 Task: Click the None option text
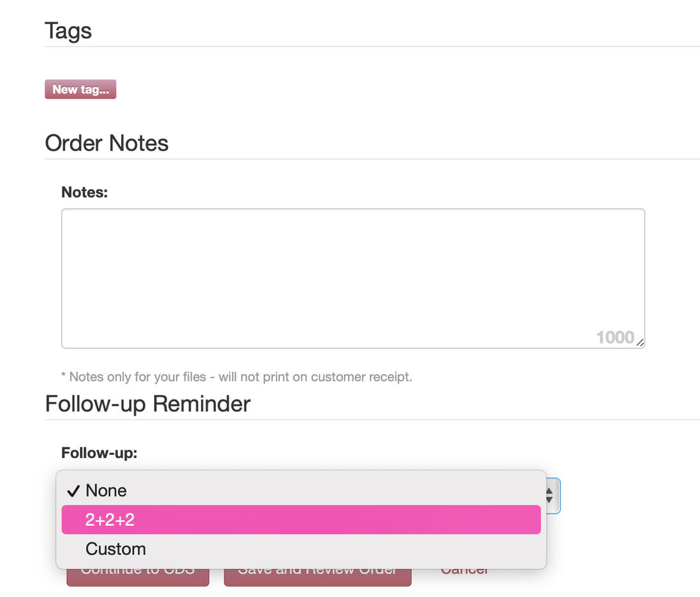106,491
